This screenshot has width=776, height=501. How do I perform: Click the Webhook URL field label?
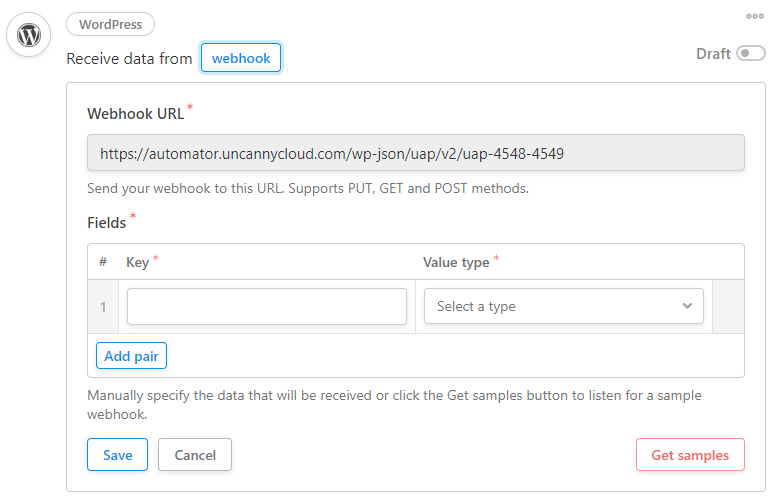[136, 114]
